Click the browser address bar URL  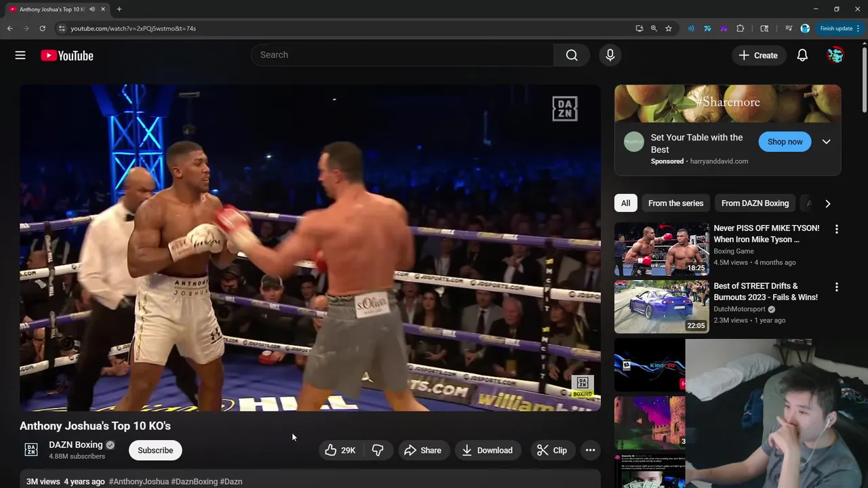tap(134, 28)
